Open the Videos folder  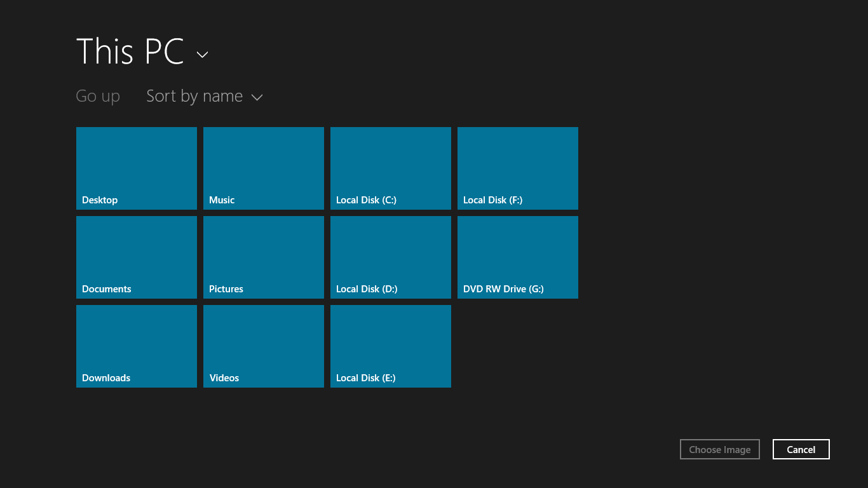[263, 346]
